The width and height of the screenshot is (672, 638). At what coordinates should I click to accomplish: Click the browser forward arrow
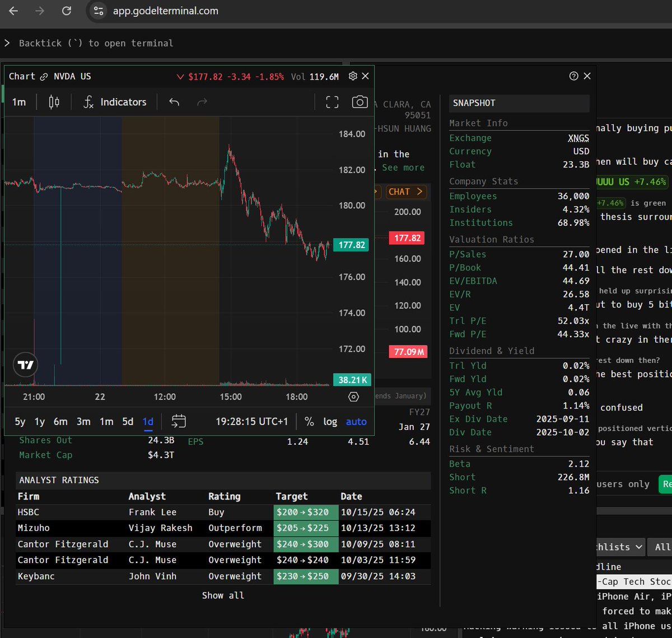40,11
